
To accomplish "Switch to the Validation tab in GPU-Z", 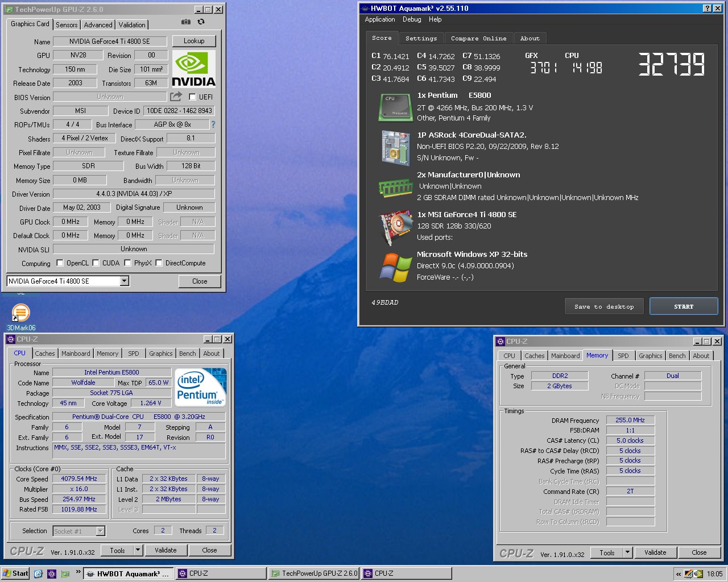I will (x=132, y=24).
